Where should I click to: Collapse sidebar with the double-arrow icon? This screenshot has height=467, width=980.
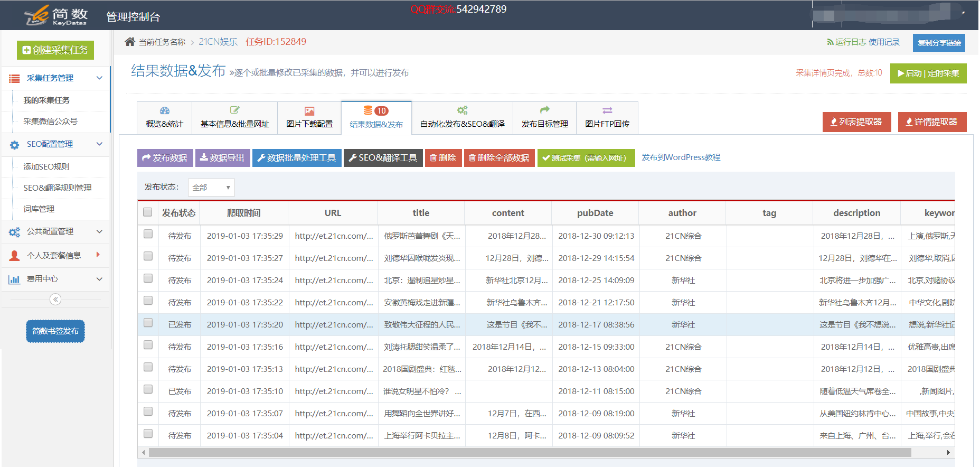click(x=55, y=300)
